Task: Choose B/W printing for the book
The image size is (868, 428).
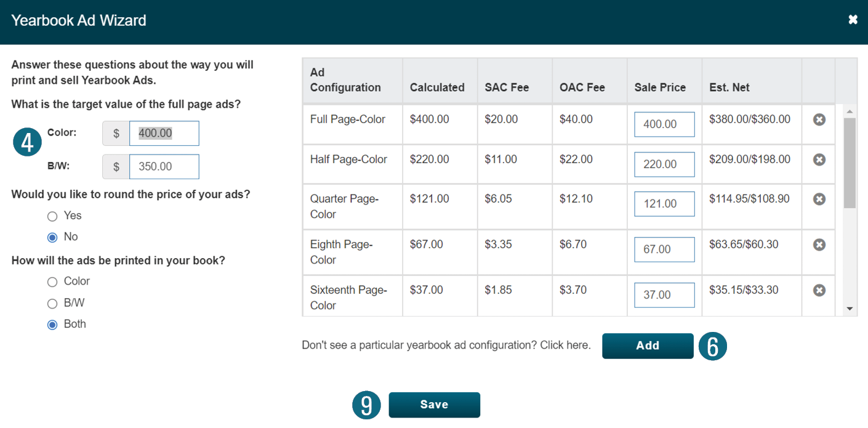Action: point(52,303)
